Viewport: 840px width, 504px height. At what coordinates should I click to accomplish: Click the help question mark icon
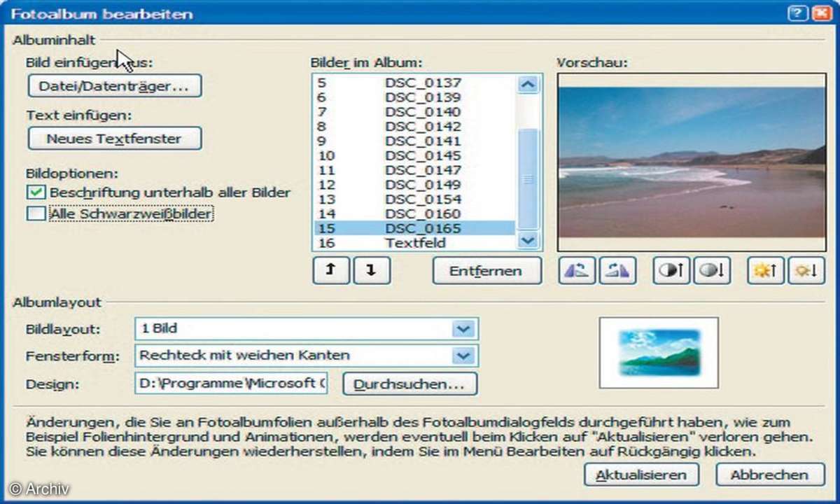tap(797, 13)
